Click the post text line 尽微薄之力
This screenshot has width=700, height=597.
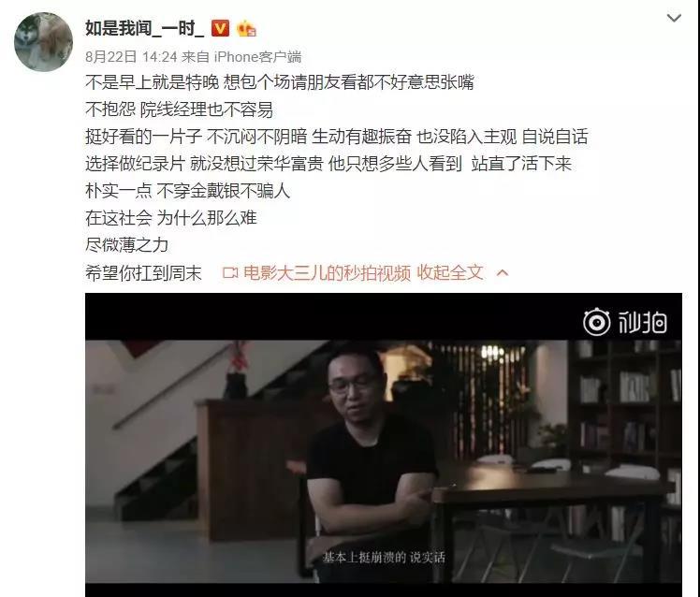click(126, 244)
